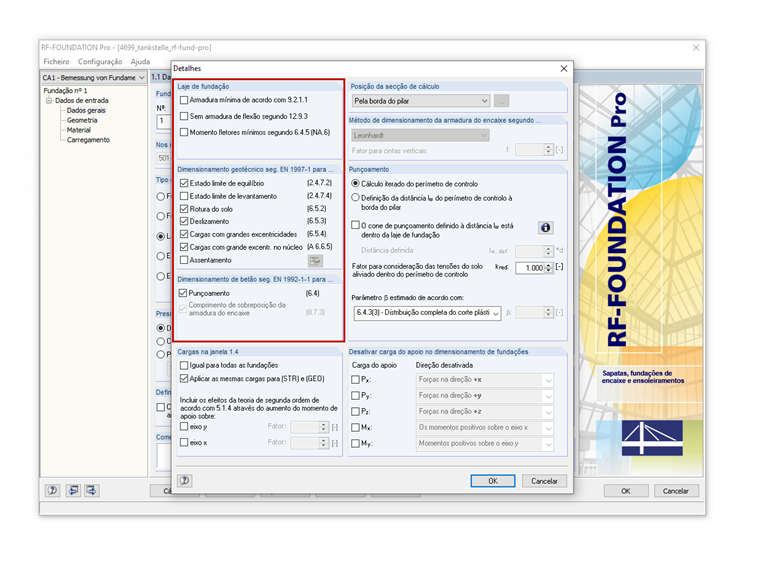Check eixo x second-order option
Image resolution: width=760 pixels, height=570 pixels.
coord(184,443)
